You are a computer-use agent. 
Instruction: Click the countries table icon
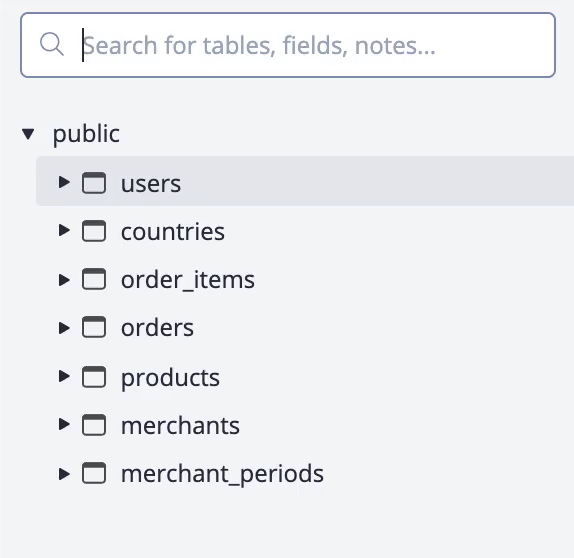tap(94, 231)
